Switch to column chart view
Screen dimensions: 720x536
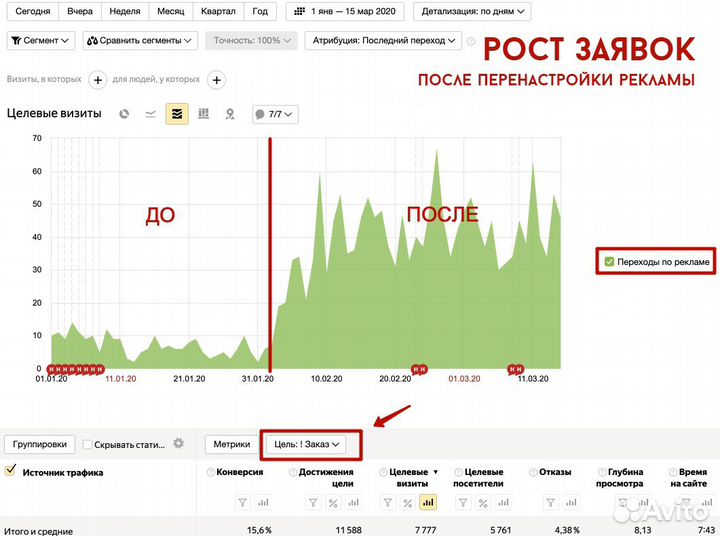point(203,113)
